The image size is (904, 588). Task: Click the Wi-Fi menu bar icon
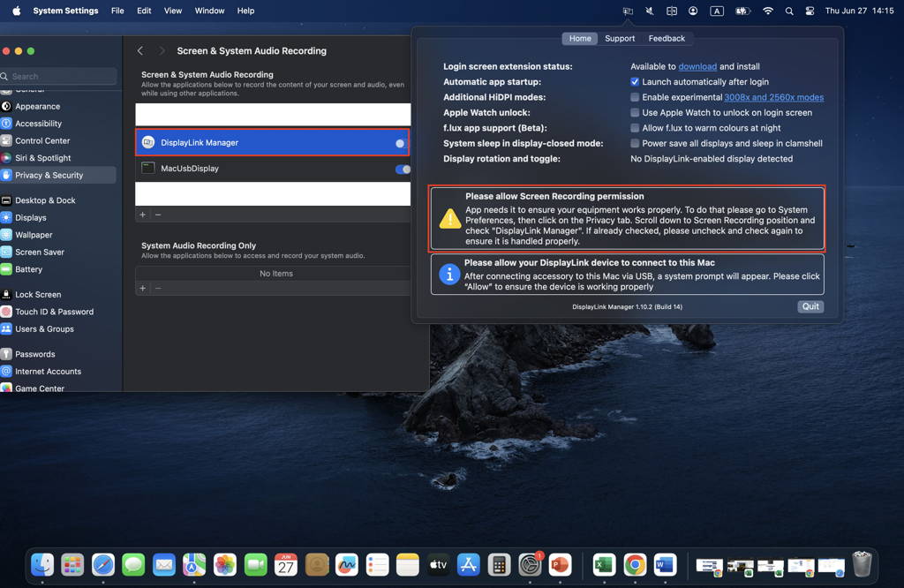[767, 11]
